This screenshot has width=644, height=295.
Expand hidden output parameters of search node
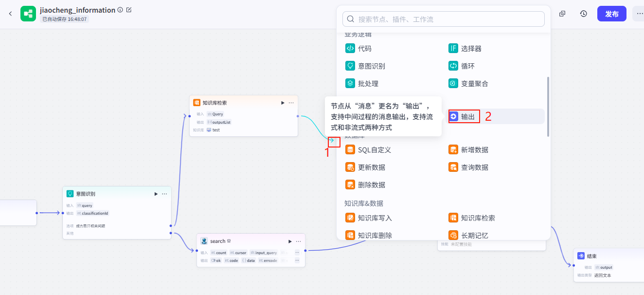pos(297,260)
